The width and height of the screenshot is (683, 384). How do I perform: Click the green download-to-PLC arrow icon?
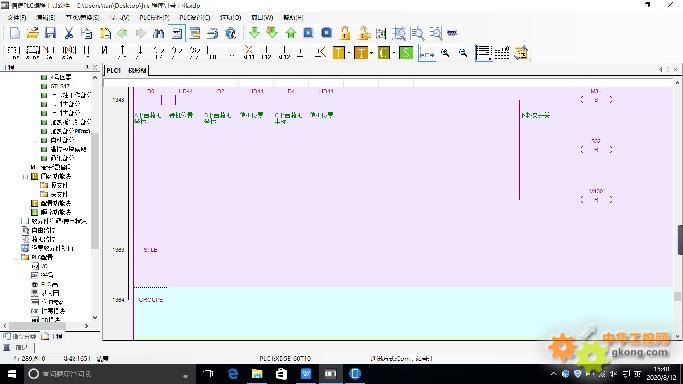click(x=254, y=33)
